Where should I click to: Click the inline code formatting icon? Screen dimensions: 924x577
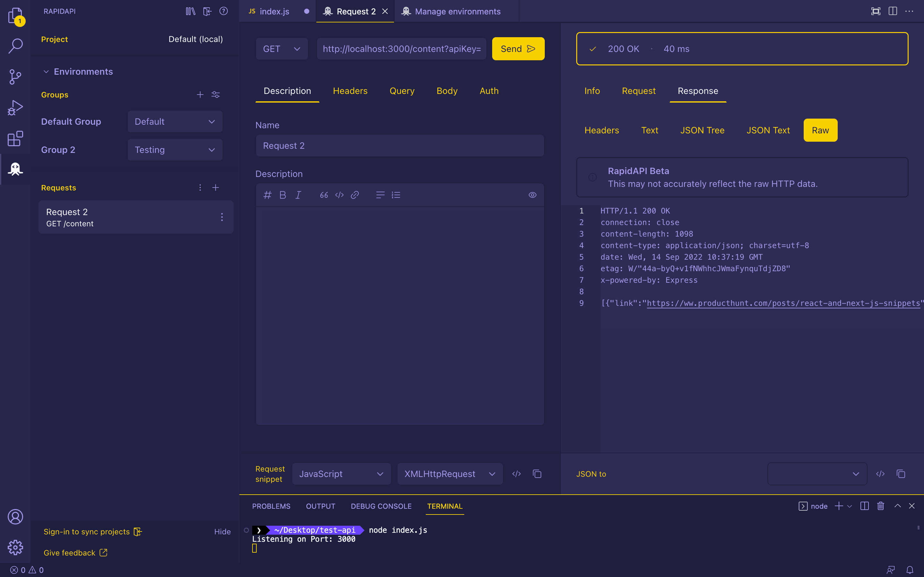click(339, 195)
